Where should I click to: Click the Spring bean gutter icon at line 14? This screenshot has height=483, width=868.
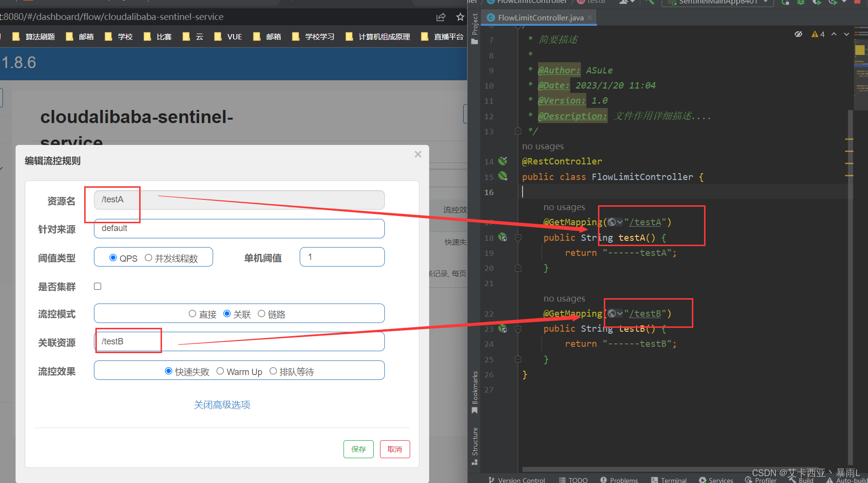503,161
